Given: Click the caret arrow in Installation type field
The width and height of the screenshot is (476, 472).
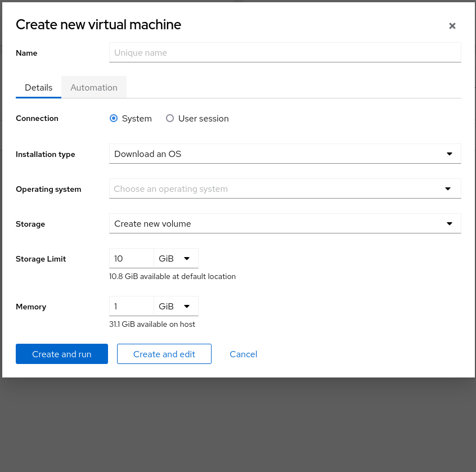Looking at the screenshot, I should point(449,154).
